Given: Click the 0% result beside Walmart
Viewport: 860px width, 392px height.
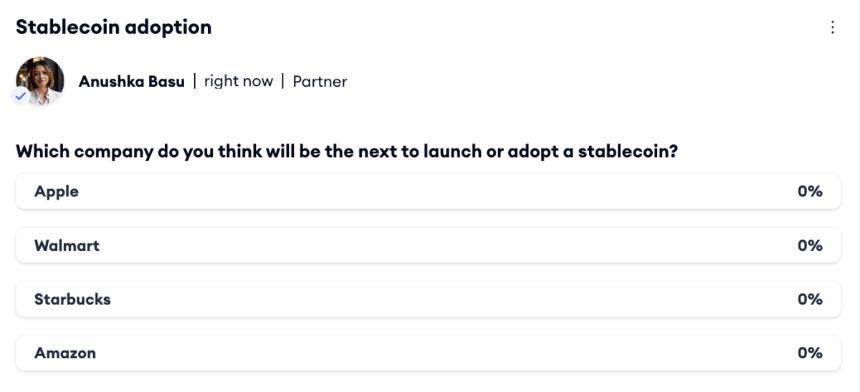Looking at the screenshot, I should coord(810,245).
